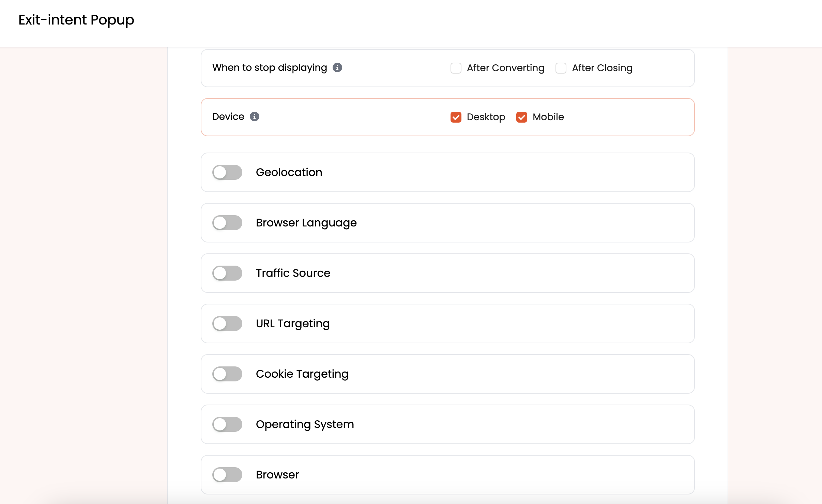Image resolution: width=822 pixels, height=504 pixels.
Task: Enable the After Closing checkbox
Action: [x=561, y=68]
